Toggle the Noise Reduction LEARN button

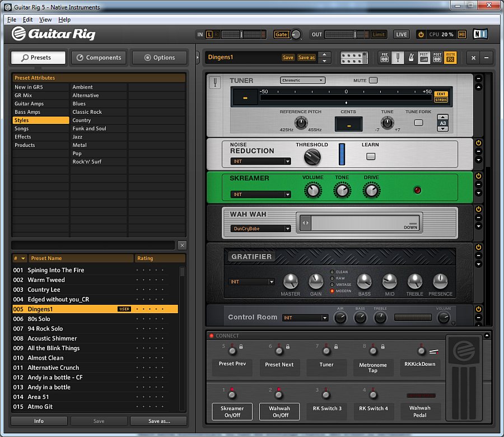pos(371,156)
